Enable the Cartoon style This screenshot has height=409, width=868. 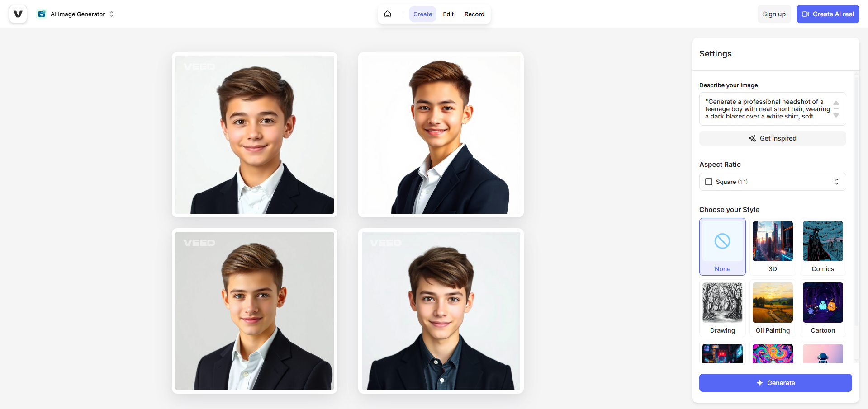click(822, 308)
